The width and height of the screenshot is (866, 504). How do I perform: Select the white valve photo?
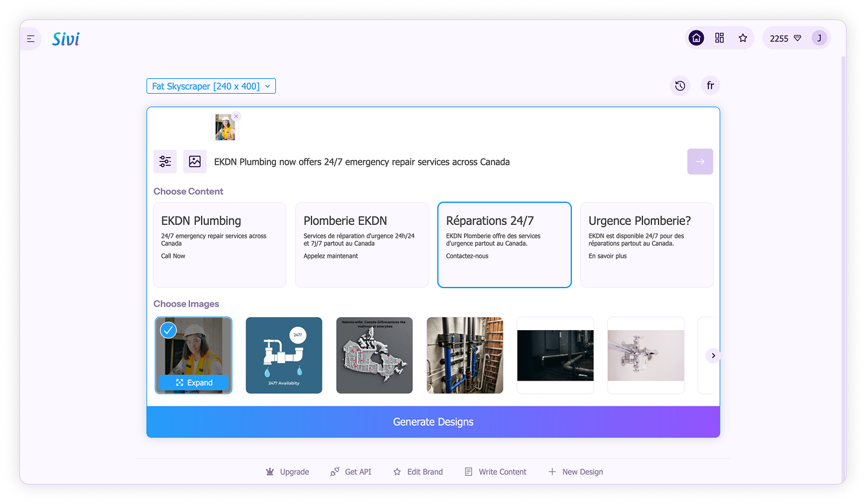click(x=646, y=355)
